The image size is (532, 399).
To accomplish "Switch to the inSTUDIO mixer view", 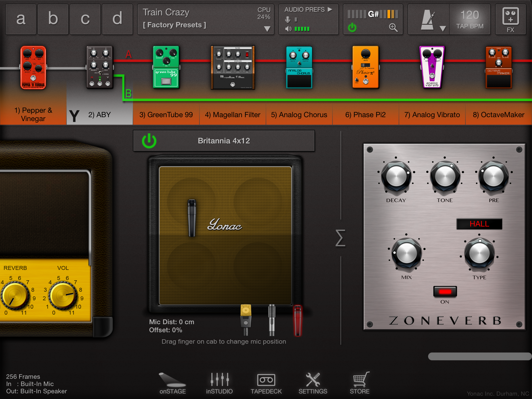I will click(219, 383).
